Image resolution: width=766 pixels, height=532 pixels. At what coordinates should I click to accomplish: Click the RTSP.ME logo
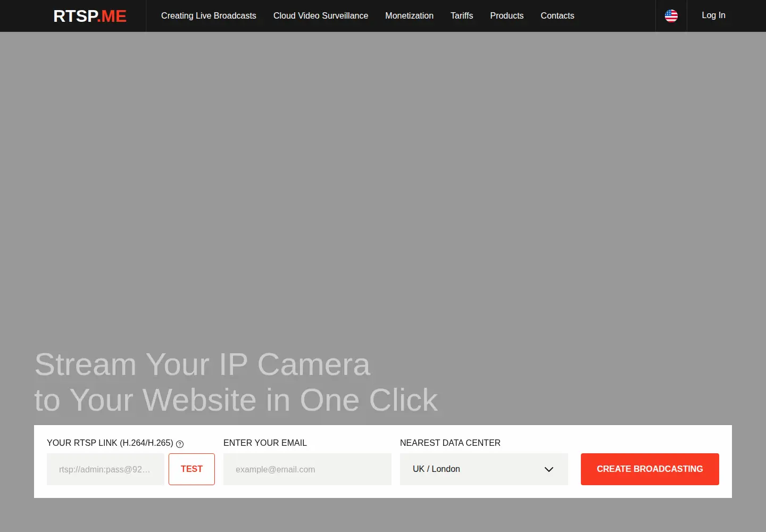90,16
